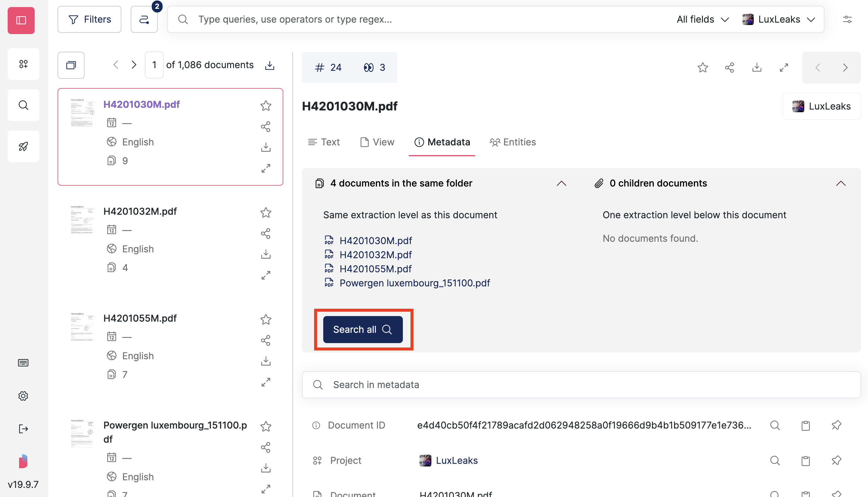This screenshot has width=868, height=497.
Task: Download H4201032M.pdf from results list
Action: [x=266, y=254]
